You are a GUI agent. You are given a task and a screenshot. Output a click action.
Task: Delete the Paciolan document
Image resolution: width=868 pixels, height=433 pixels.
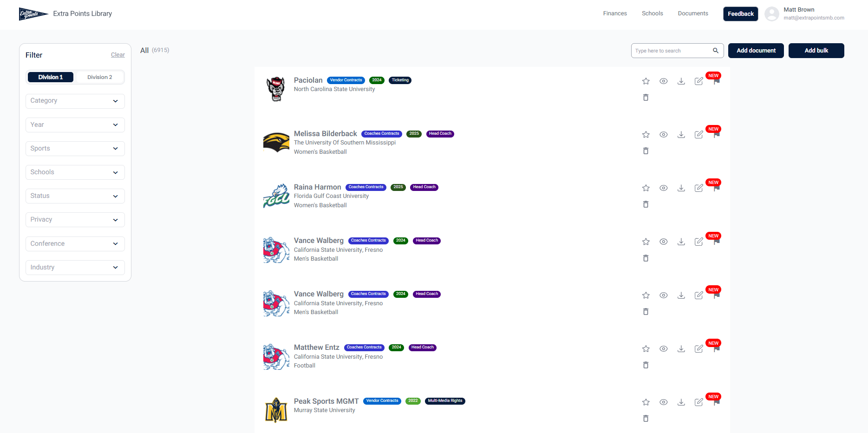pyautogui.click(x=646, y=98)
